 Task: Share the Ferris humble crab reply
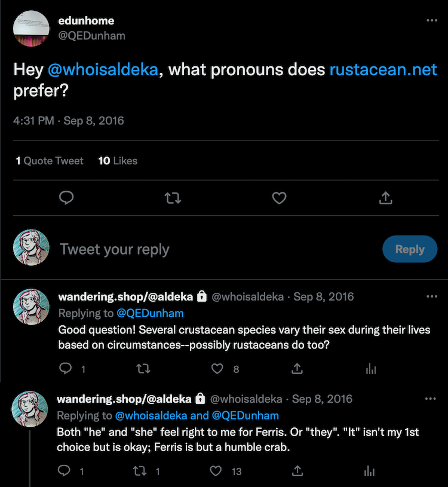coord(297,471)
